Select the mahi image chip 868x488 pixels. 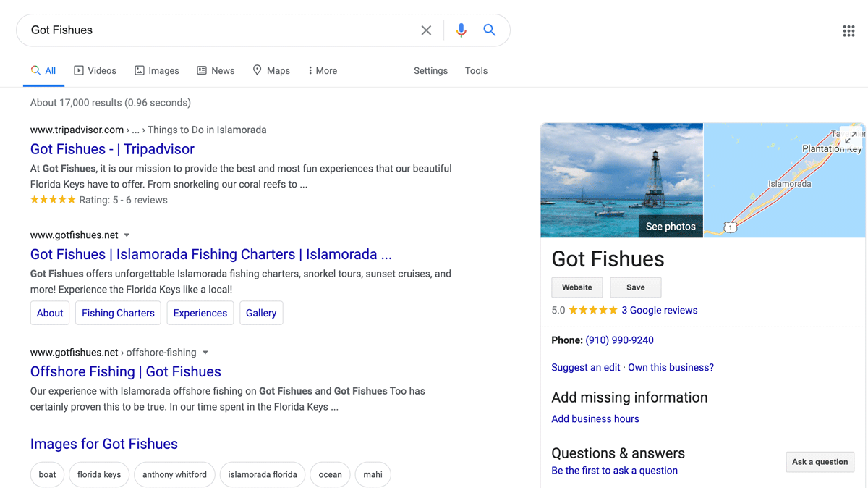click(373, 475)
